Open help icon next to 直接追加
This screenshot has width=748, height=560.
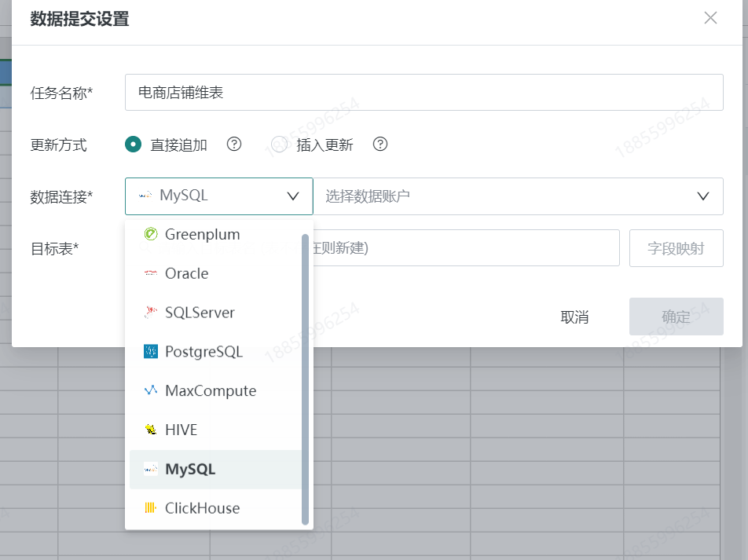point(234,144)
